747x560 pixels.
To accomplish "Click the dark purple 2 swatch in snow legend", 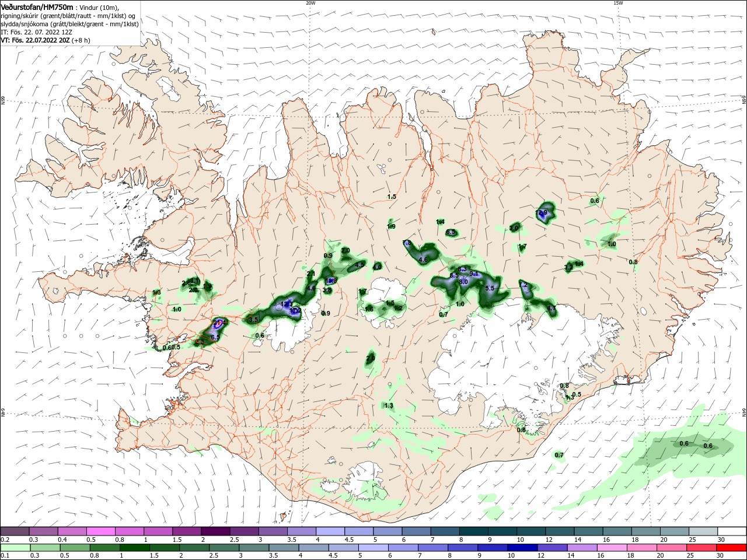I will [215, 531].
